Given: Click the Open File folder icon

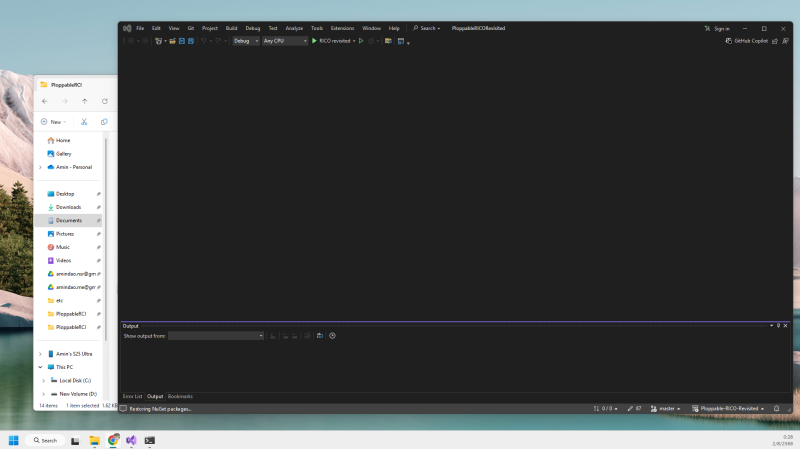Looking at the screenshot, I should pos(172,41).
